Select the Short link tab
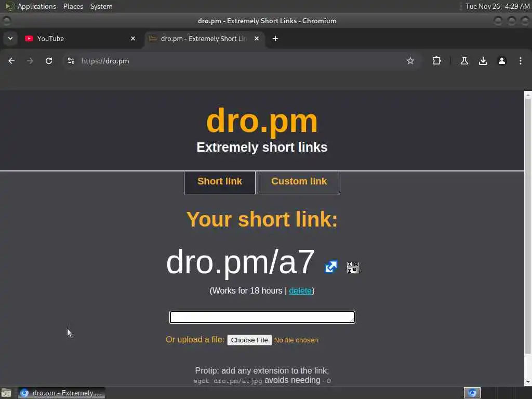 pyautogui.click(x=220, y=182)
